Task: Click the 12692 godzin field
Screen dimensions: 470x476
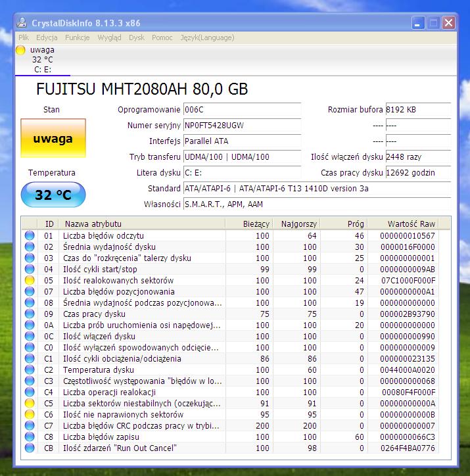Action: coord(418,173)
